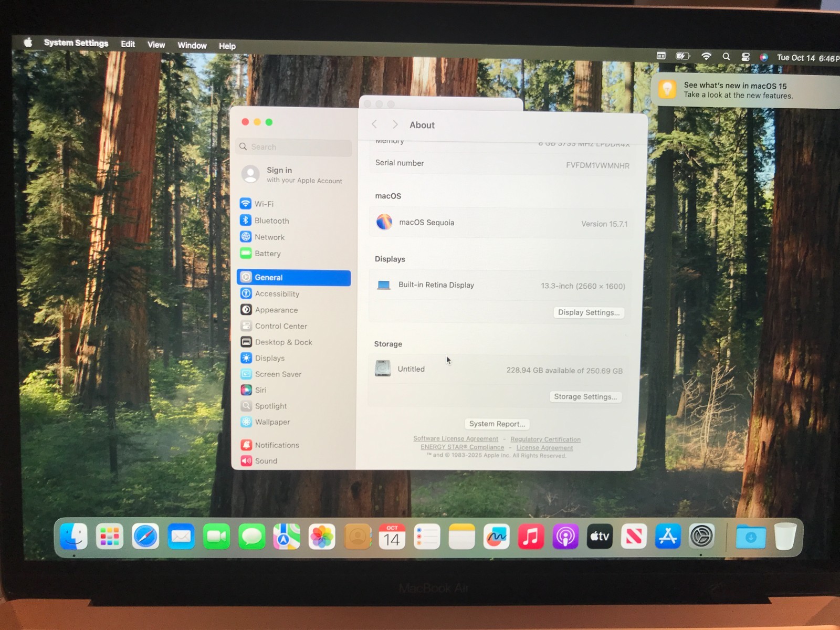The image size is (840, 630).
Task: Open the Regulatory Certification link
Action: click(545, 439)
